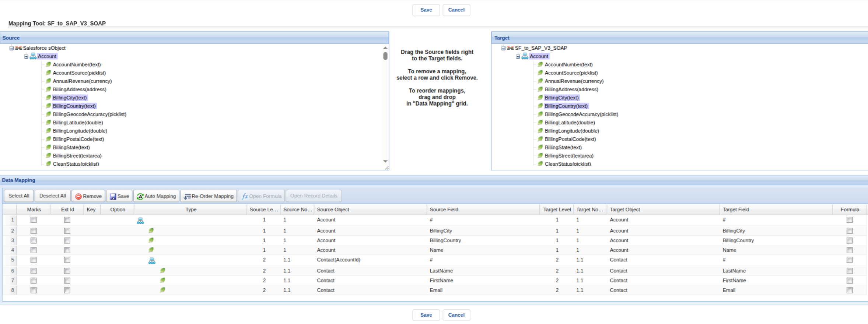Select Contact(AccountId) cell in row 5
This screenshot has width=868, height=324.
(x=370, y=260)
